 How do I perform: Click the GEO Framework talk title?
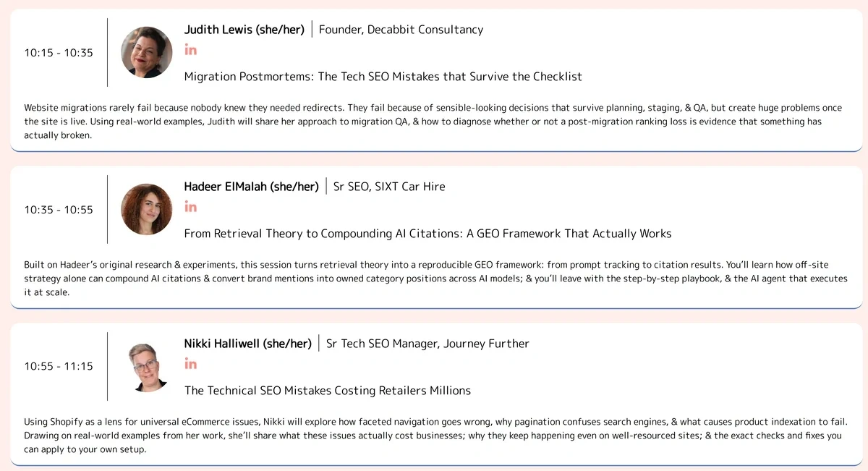(428, 234)
